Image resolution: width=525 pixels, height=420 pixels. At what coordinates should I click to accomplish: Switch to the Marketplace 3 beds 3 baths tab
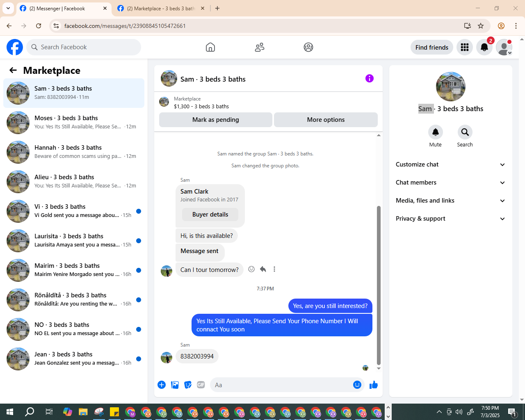161,8
